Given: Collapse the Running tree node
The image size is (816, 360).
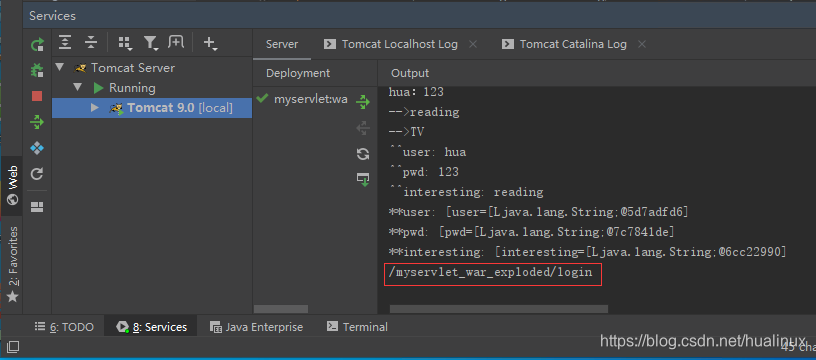Looking at the screenshot, I should [x=78, y=87].
